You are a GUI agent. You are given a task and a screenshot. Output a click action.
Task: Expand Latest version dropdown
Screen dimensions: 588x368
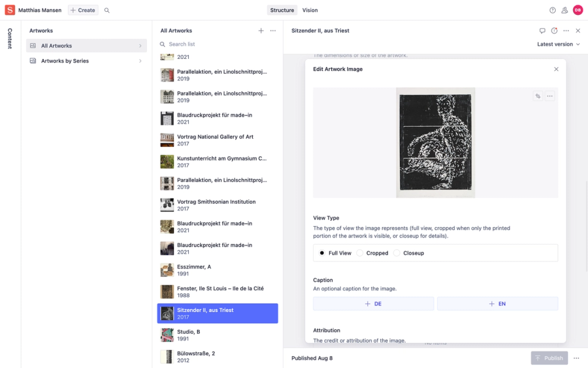click(559, 44)
